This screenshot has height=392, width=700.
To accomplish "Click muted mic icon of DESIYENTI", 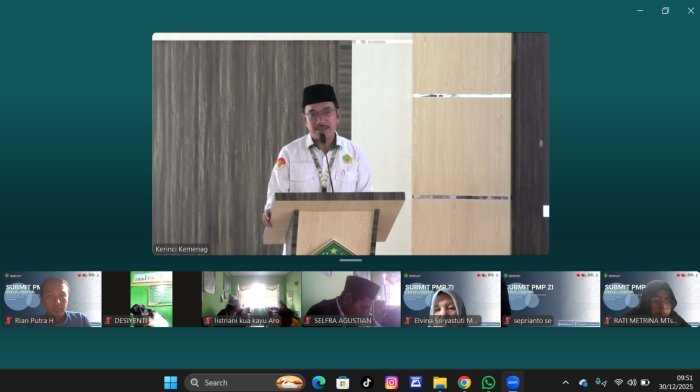I will 108,321.
